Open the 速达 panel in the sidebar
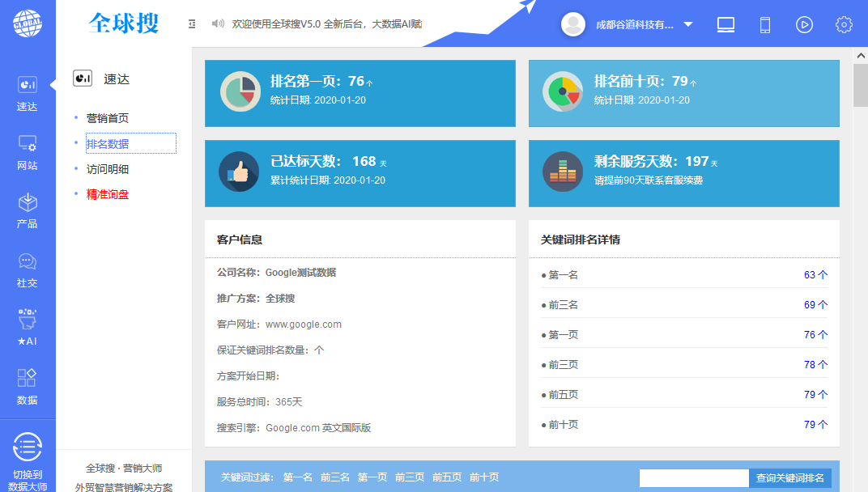The image size is (868, 492). pos(28,91)
